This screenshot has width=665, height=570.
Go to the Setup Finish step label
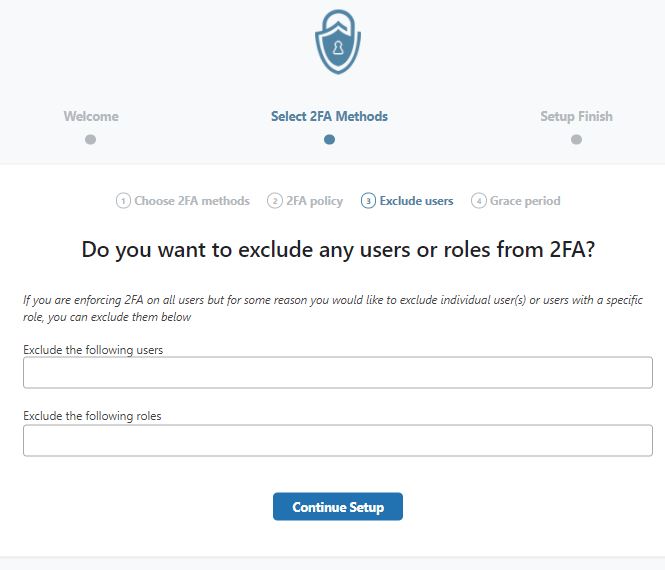[x=576, y=116]
